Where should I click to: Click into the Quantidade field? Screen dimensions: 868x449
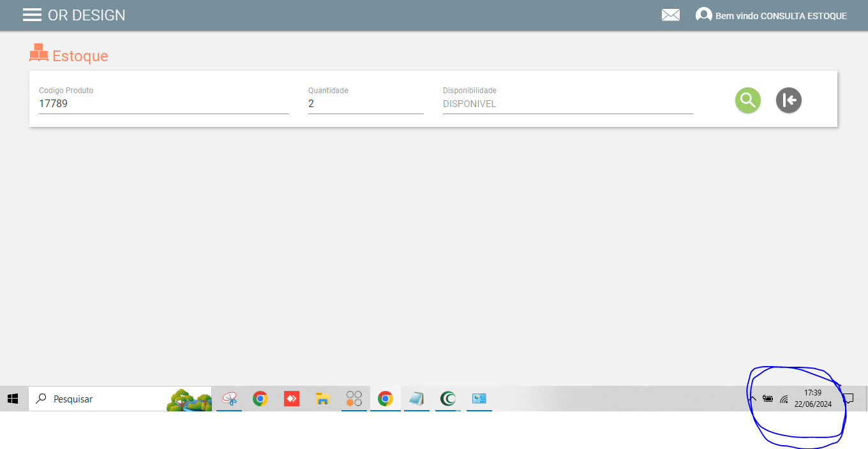click(x=365, y=103)
